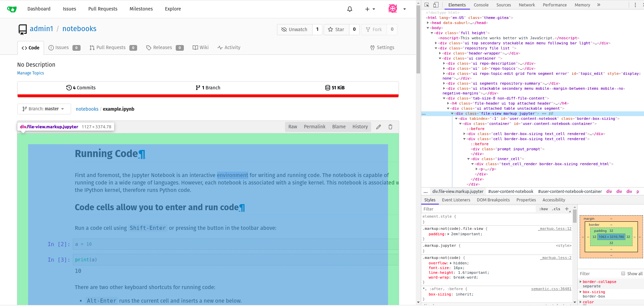Screen dimensions: 644x306
Task: Click the repository book icon
Action: click(23, 29)
